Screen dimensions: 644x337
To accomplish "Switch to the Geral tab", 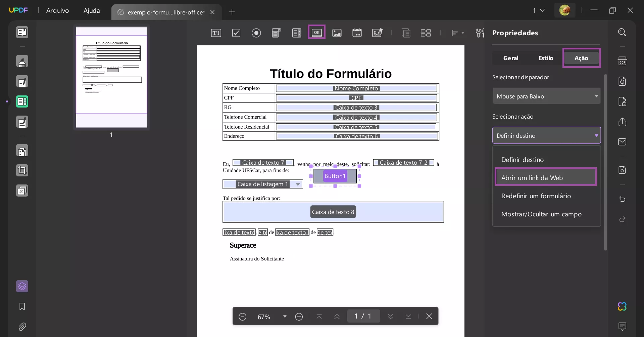I will click(x=511, y=58).
